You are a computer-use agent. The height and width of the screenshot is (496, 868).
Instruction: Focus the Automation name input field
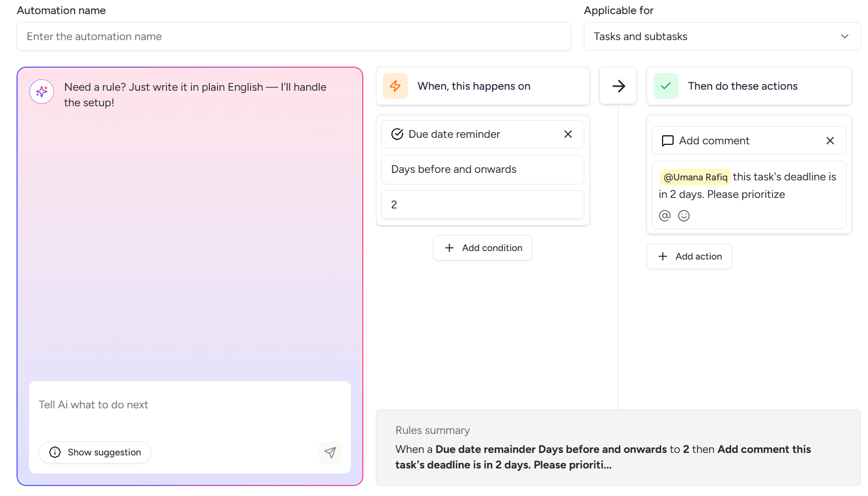294,37
